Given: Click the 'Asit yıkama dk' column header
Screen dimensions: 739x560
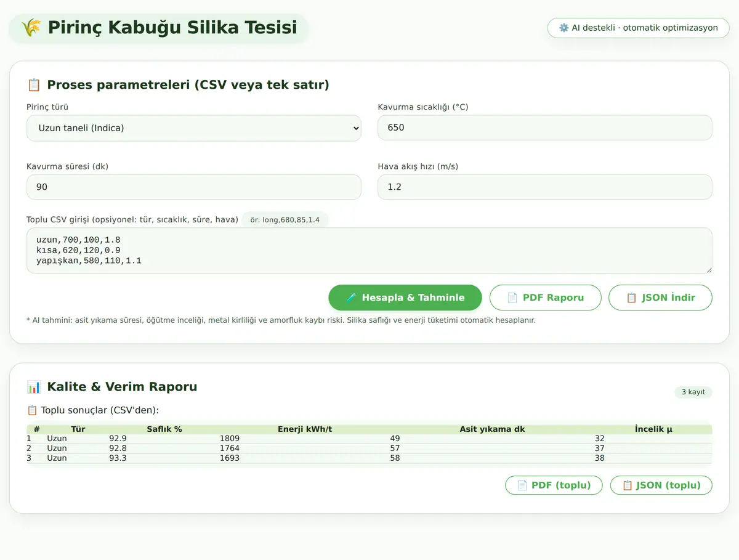Looking at the screenshot, I should pos(492,429).
